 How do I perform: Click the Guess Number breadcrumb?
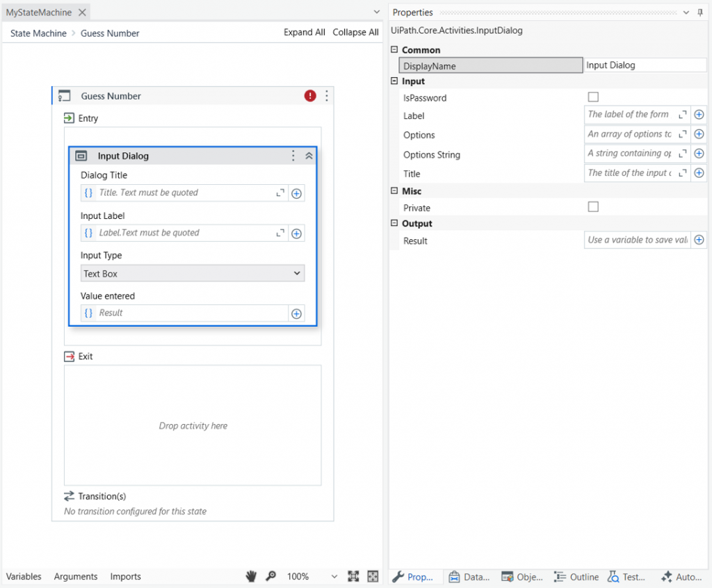tap(110, 33)
